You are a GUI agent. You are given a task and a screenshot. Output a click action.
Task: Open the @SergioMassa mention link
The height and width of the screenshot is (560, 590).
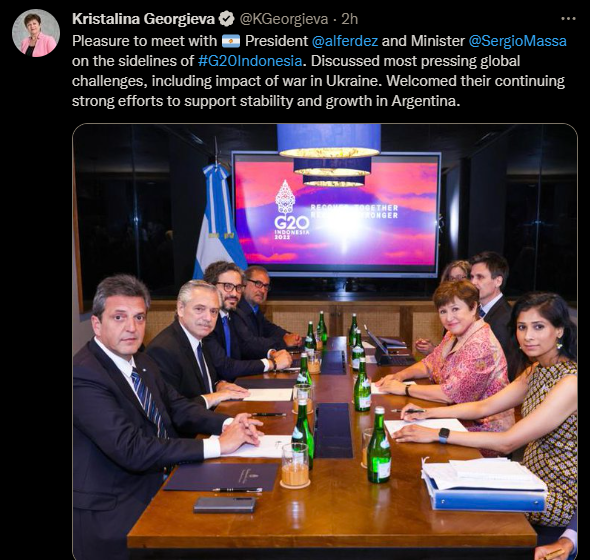click(517, 41)
